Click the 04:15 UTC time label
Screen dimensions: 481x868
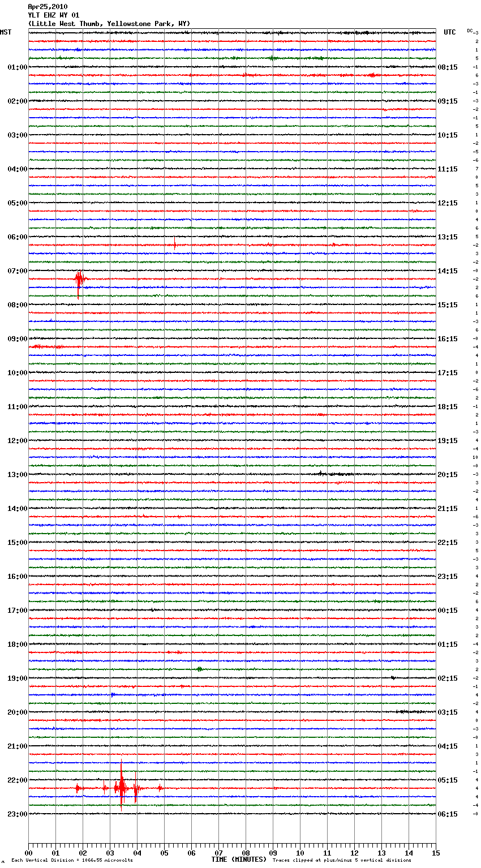[448, 746]
